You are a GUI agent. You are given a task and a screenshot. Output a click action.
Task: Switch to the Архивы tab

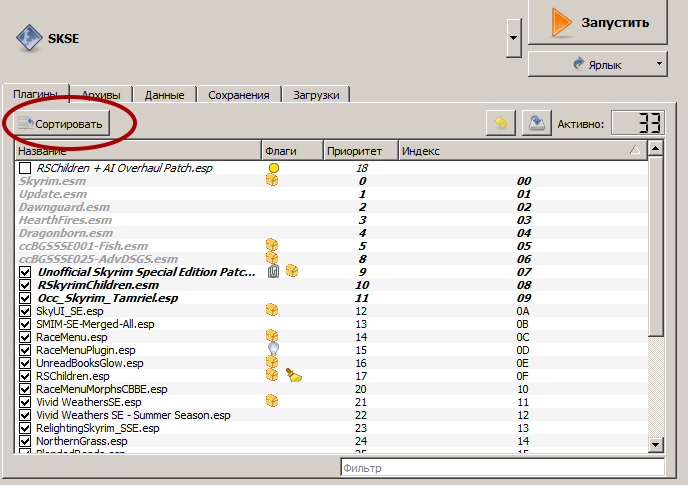[101, 95]
